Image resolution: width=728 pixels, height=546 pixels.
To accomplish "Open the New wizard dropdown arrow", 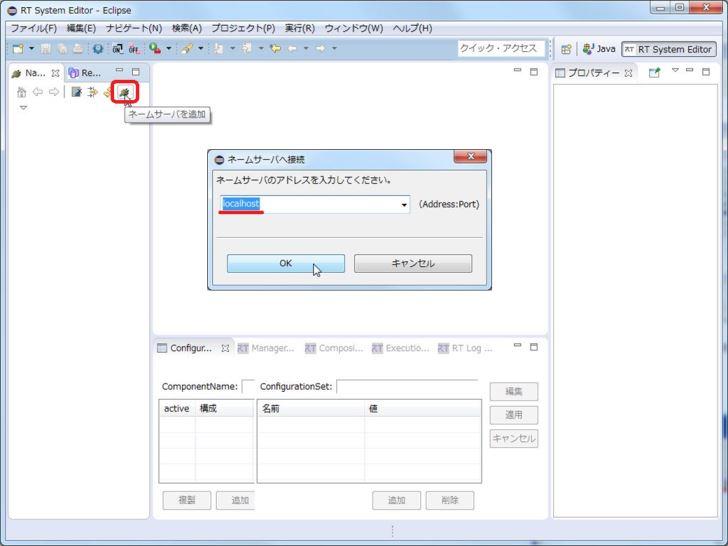I will [31, 48].
